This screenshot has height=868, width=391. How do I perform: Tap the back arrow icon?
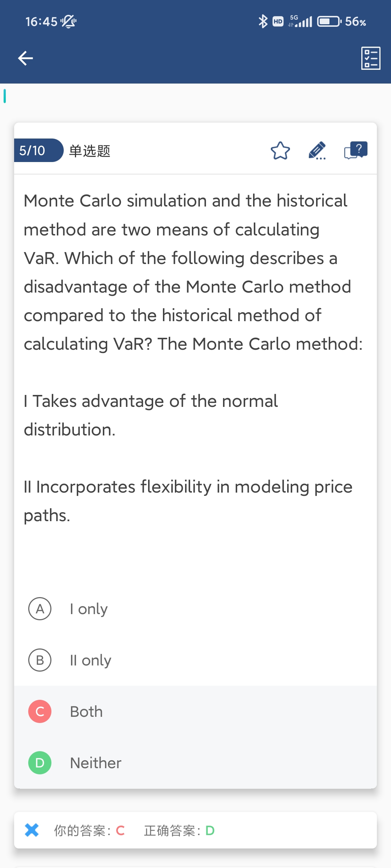click(x=25, y=58)
